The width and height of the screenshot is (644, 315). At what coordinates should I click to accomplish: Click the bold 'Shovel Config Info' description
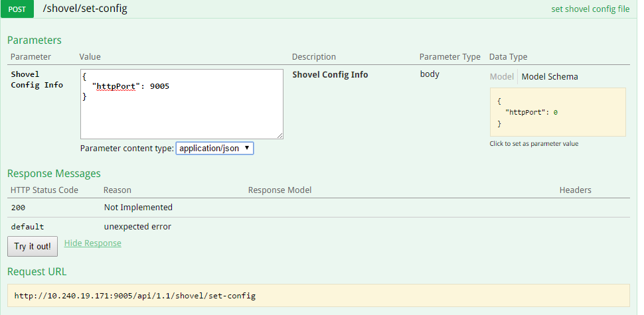330,75
